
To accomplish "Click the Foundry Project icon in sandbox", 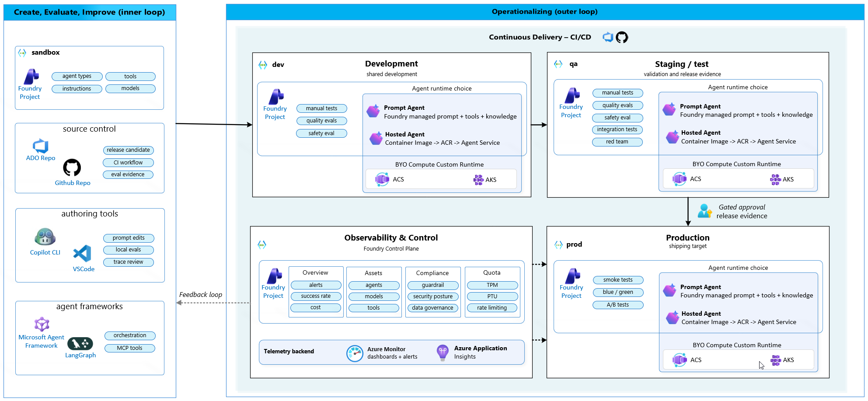I will coord(31,77).
